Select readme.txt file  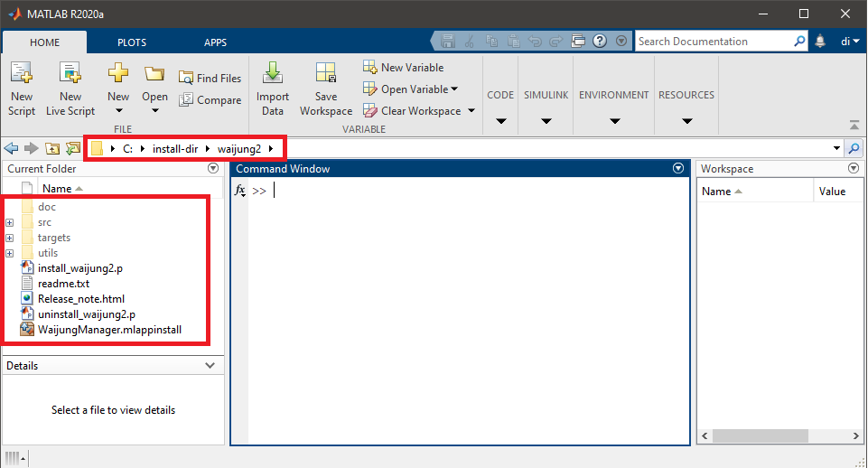[x=63, y=284]
